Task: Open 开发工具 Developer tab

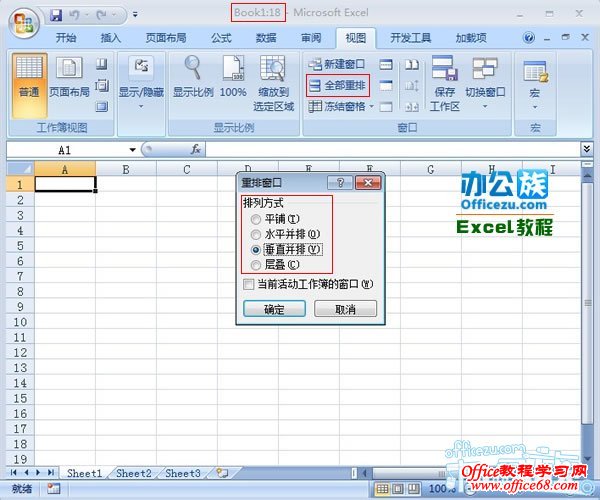Action: coord(410,38)
